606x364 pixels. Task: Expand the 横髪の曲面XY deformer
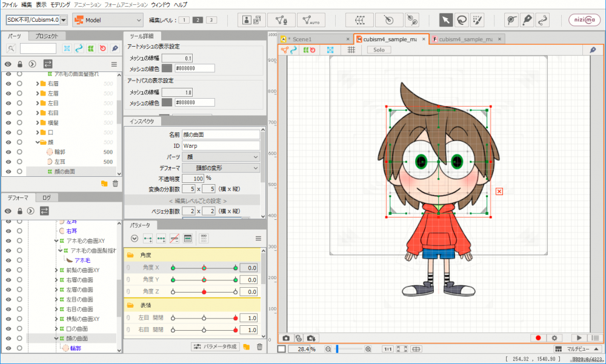tap(56, 319)
